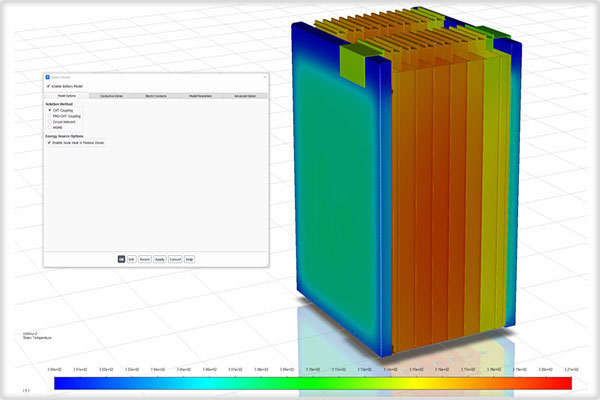Switch to the Model Parameters tab
The width and height of the screenshot is (600, 400).
pos(201,96)
